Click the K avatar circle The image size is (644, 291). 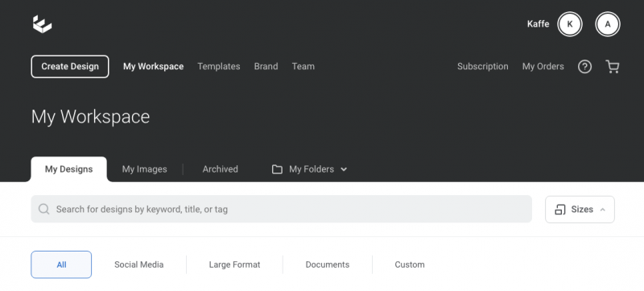[x=570, y=24]
